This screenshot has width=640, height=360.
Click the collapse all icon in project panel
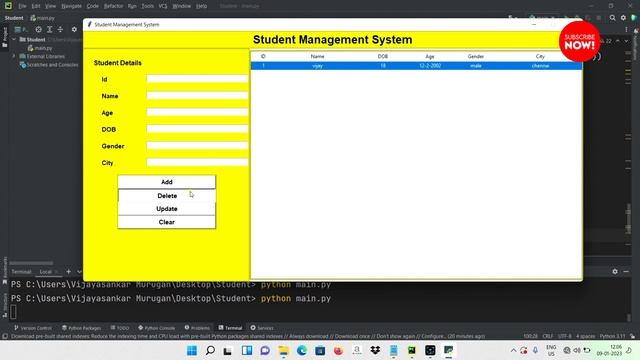60,29
